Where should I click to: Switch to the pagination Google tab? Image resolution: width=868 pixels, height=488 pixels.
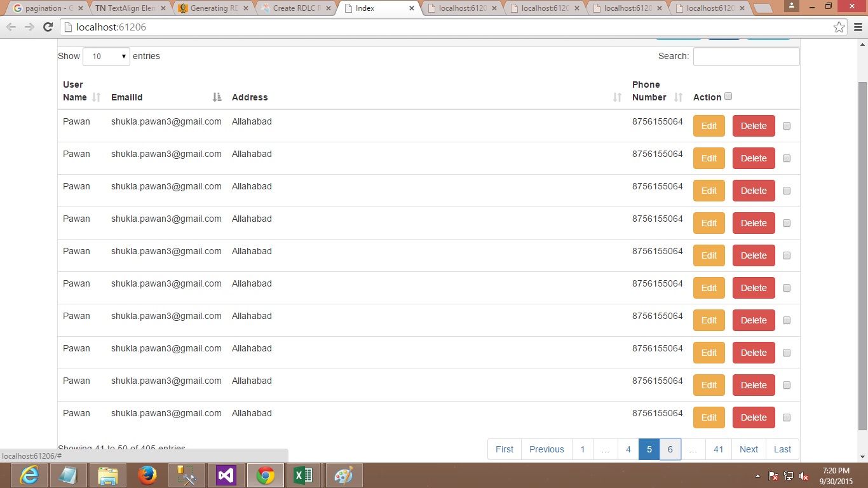coord(44,8)
